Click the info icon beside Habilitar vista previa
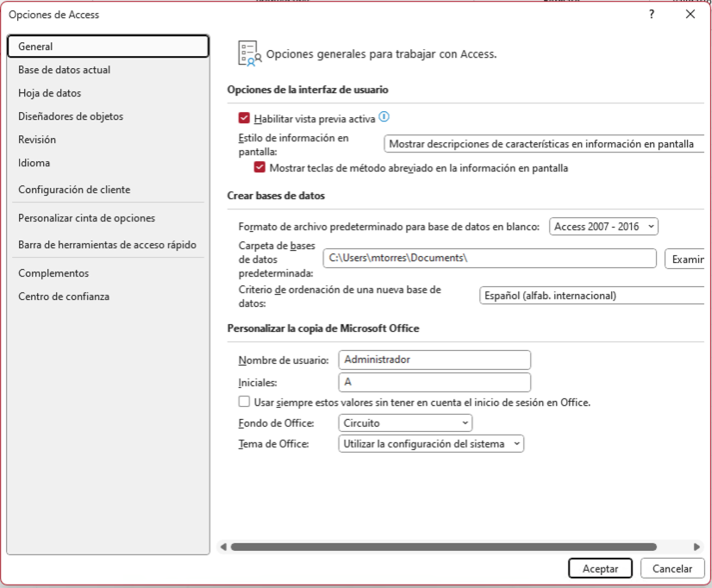This screenshot has width=712, height=588. point(384,117)
